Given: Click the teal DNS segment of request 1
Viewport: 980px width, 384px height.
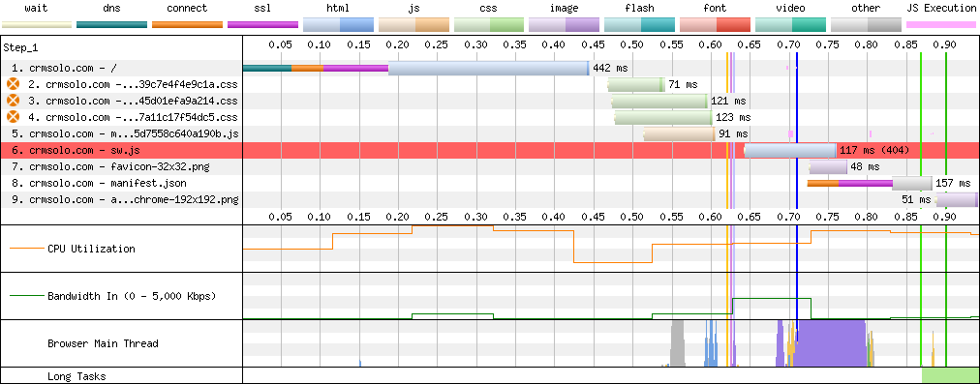Looking at the screenshot, I should tap(267, 68).
